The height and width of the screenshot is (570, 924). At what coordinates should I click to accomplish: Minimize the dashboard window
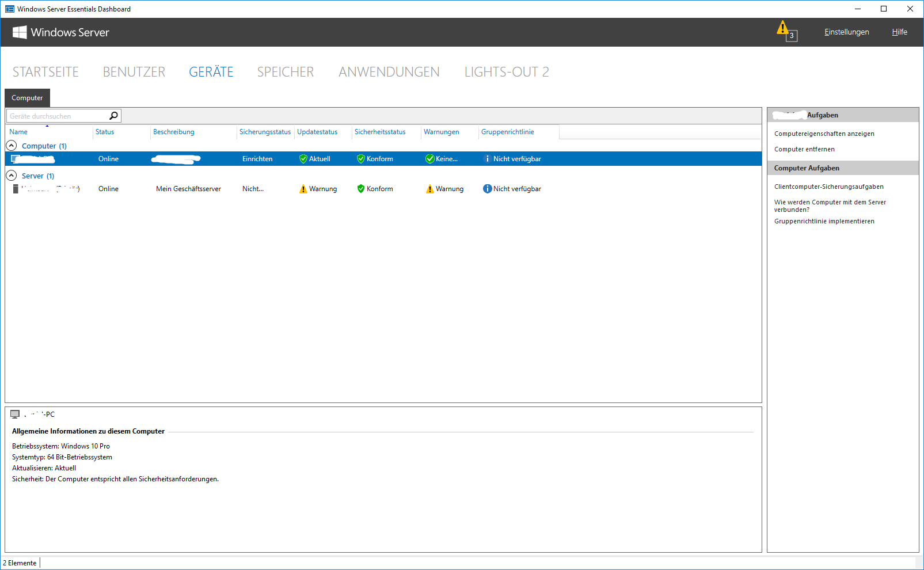(858, 9)
